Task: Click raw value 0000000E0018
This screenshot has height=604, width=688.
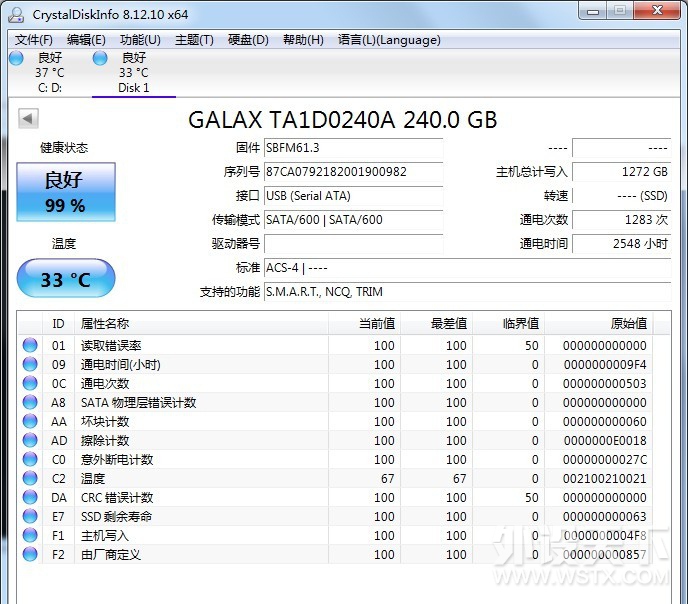Action: 605,440
